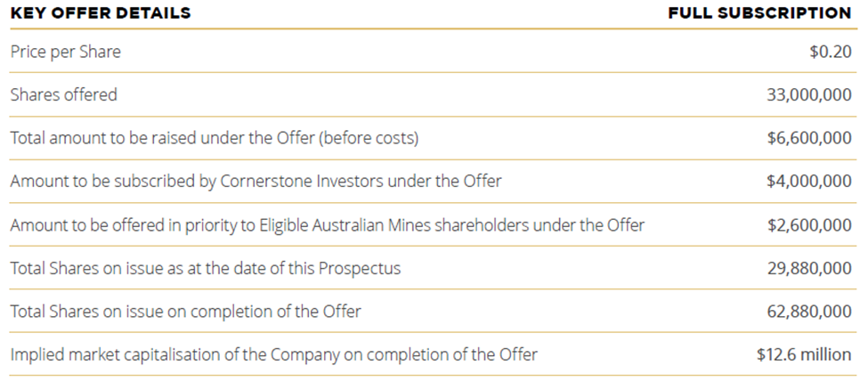Image resolution: width=868 pixels, height=382 pixels.
Task: Click the $0.20 price value
Action: (x=831, y=52)
